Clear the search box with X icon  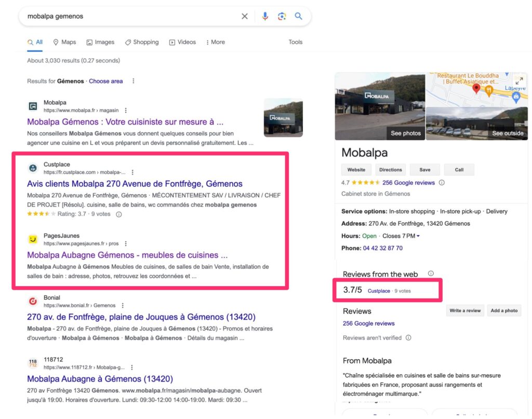[245, 16]
